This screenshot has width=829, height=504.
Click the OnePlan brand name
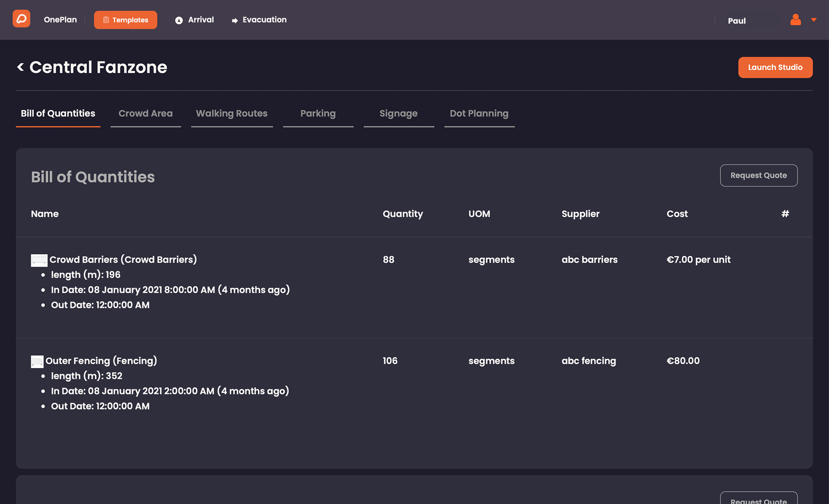(60, 20)
